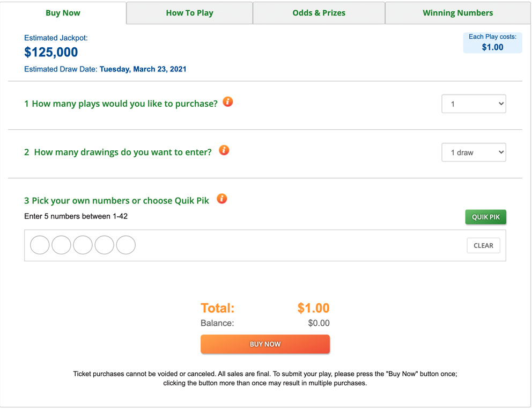This screenshot has height=409, width=532.
Task: Click the fourth number entry circle
Action: coord(104,245)
